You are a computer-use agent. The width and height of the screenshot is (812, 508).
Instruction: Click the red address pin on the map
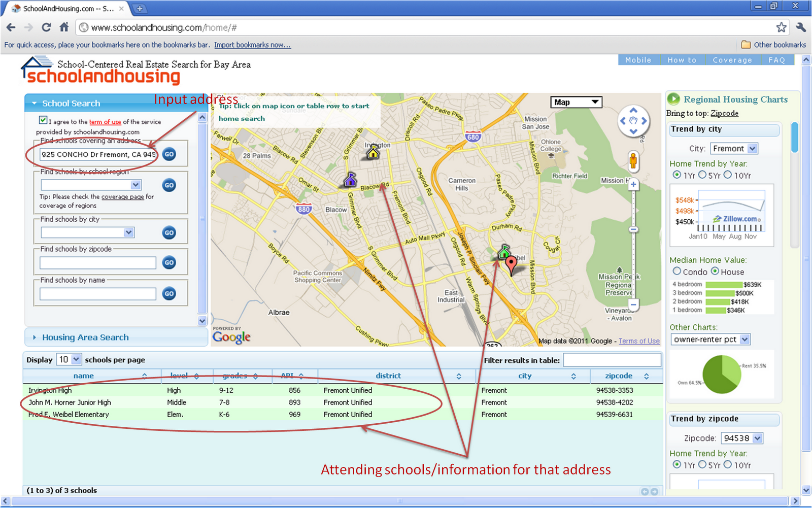(x=512, y=265)
